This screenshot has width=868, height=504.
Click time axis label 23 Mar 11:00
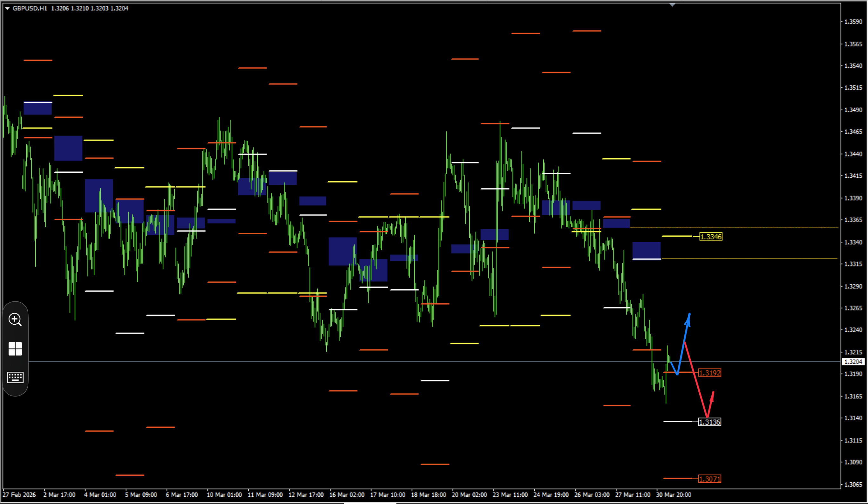[510, 495]
